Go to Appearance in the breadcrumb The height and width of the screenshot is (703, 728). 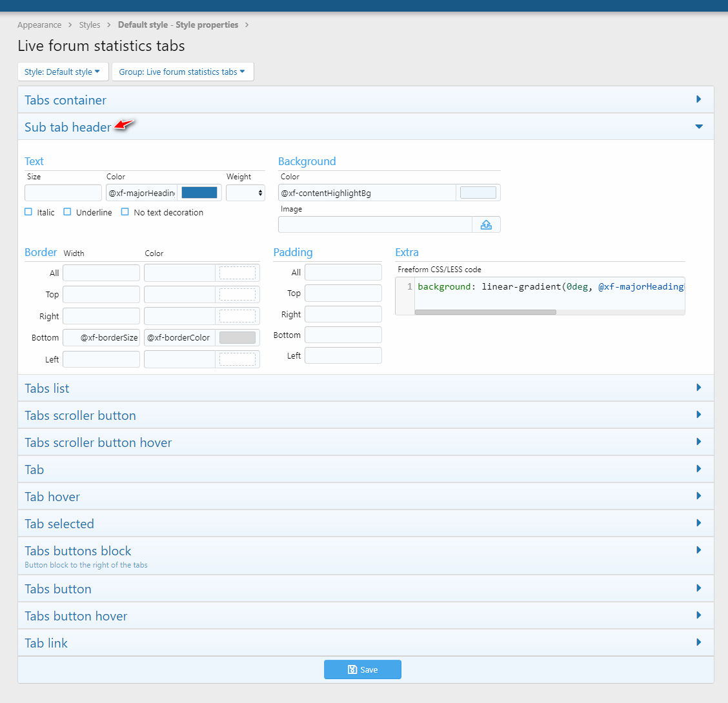point(39,25)
